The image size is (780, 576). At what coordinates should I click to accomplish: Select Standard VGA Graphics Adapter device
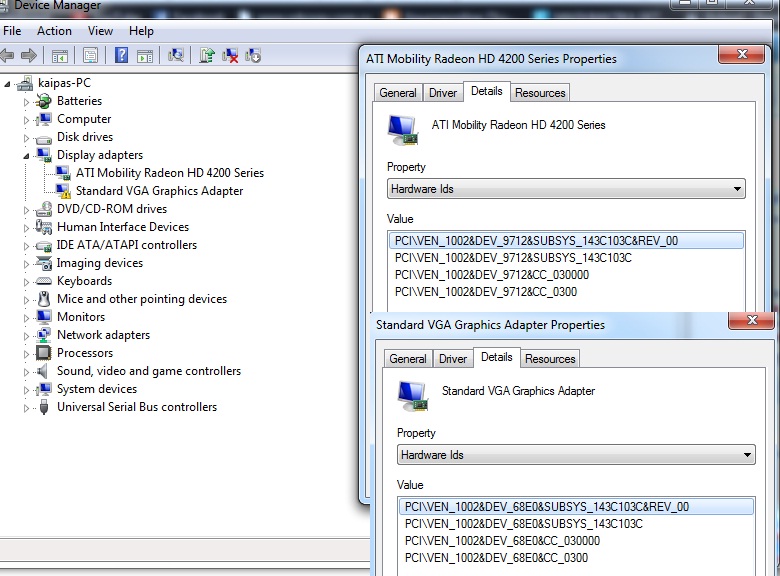tap(159, 191)
